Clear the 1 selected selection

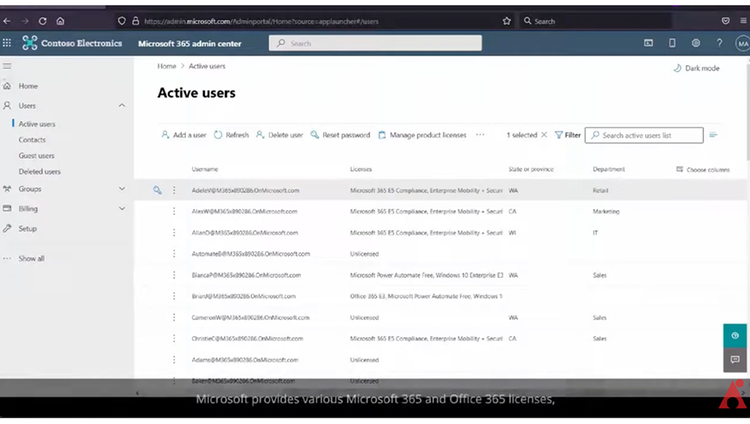click(x=544, y=135)
